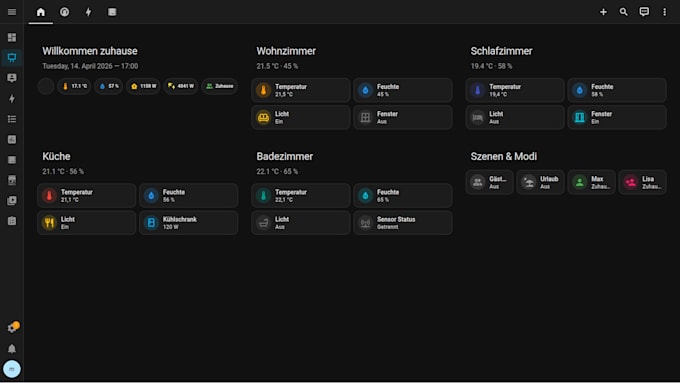
Task: Click the Wohnzimmer window icon
Action: (x=365, y=118)
